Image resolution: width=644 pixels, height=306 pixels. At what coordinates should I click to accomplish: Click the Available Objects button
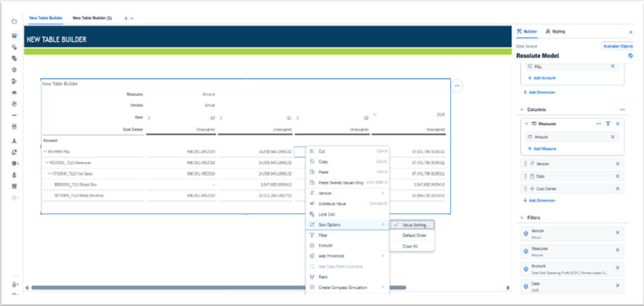617,46
